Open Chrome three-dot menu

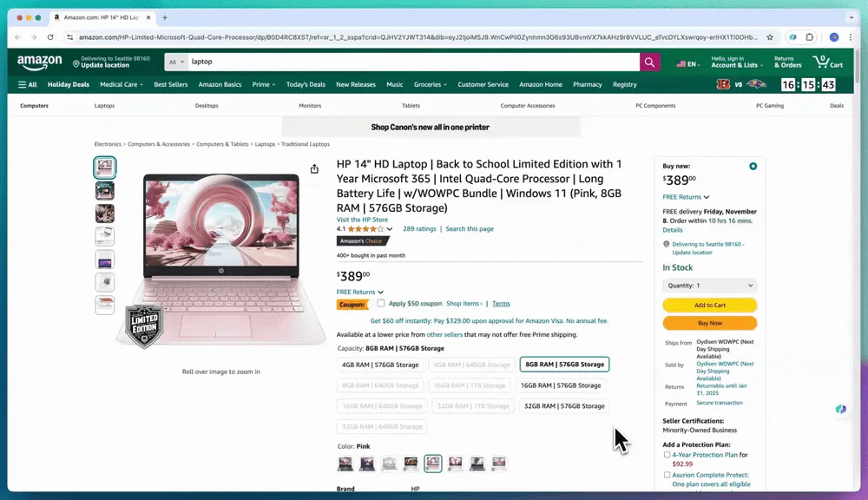click(x=851, y=37)
